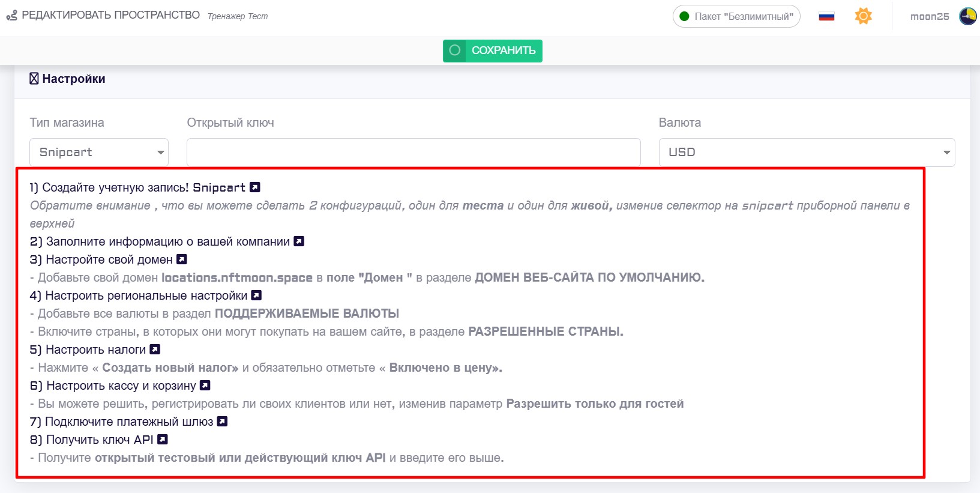Open the Тип магазина Snipcart dropdown
Image resolution: width=980 pixels, height=493 pixels.
pyautogui.click(x=99, y=153)
